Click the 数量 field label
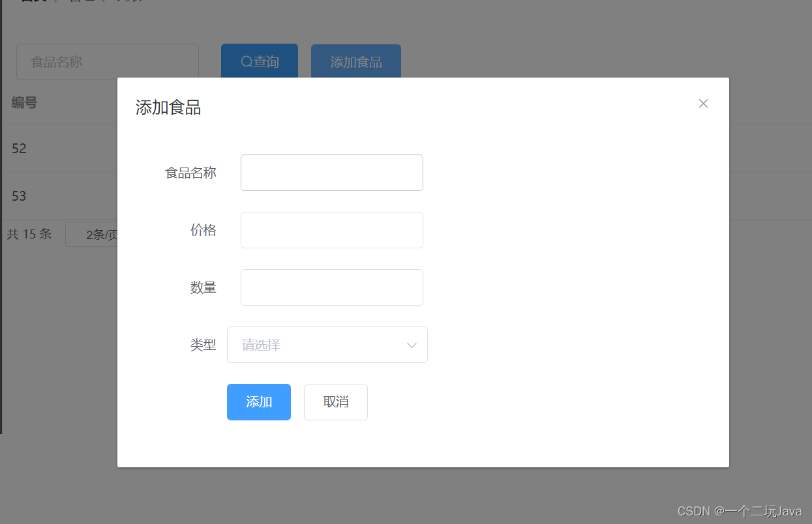The width and height of the screenshot is (812, 524). click(203, 287)
